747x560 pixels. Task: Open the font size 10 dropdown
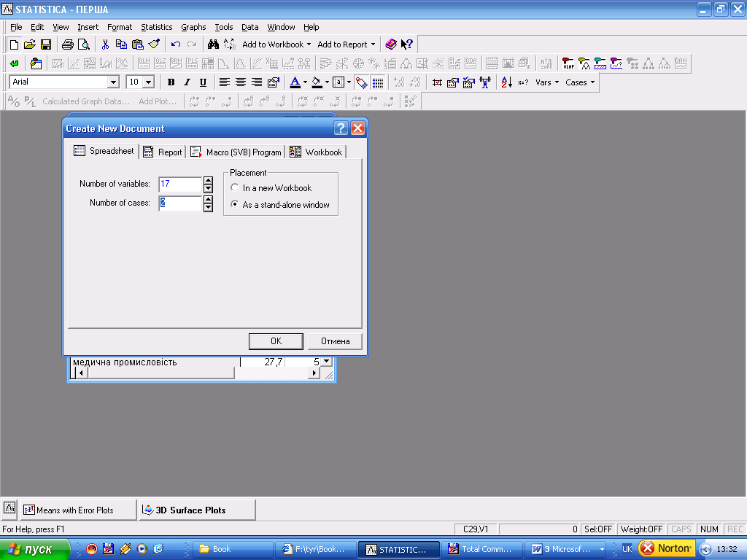[149, 82]
